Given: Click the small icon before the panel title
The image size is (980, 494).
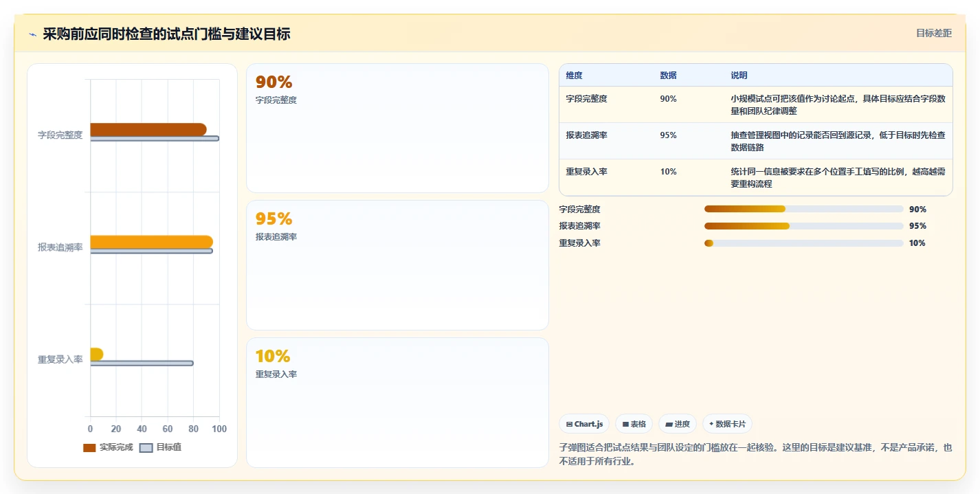Looking at the screenshot, I should click(x=32, y=34).
